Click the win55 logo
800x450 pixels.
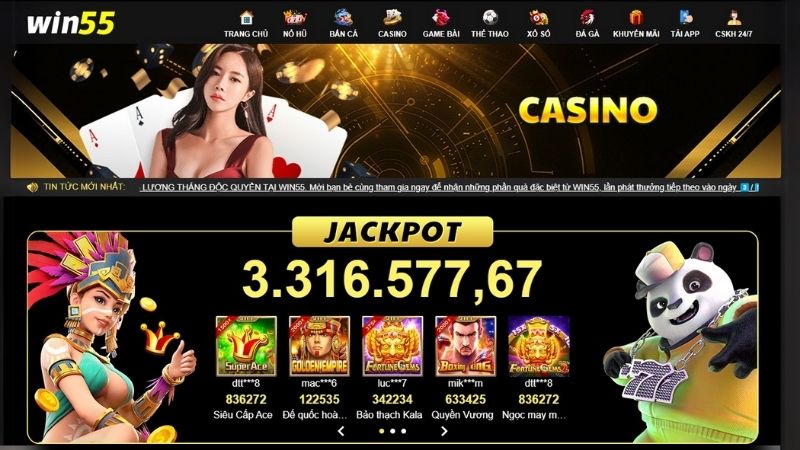point(71,23)
